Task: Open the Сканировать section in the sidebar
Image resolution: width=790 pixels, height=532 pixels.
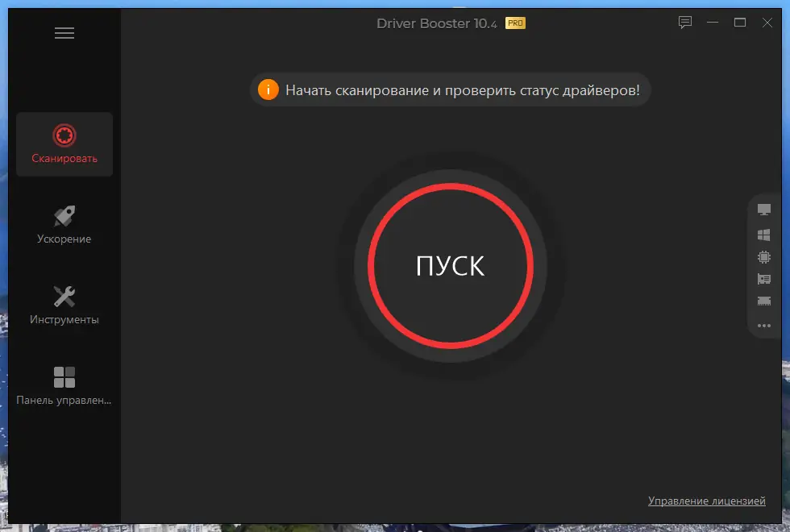Action: coord(64,145)
